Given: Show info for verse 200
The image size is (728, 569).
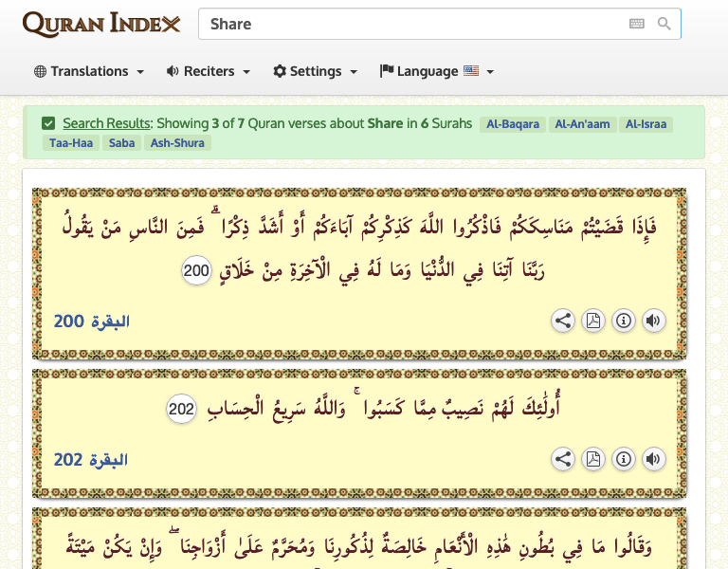Looking at the screenshot, I should pos(624,321).
